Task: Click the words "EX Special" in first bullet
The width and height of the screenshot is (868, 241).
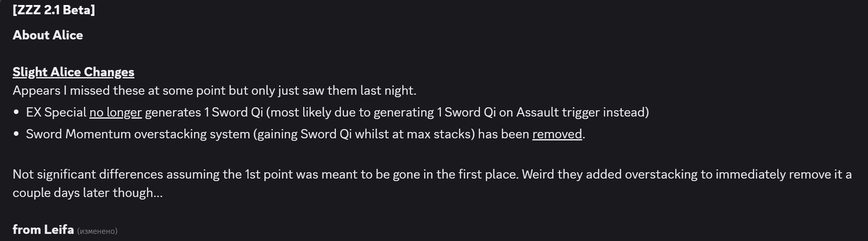Action: [x=56, y=112]
